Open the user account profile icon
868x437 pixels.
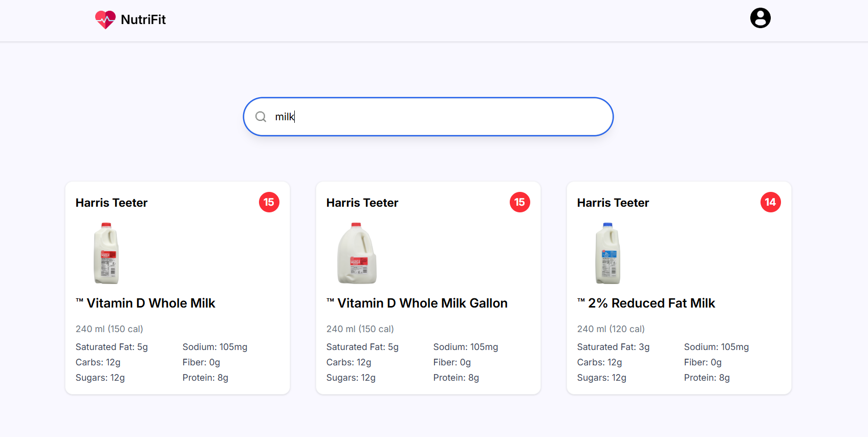[760, 18]
